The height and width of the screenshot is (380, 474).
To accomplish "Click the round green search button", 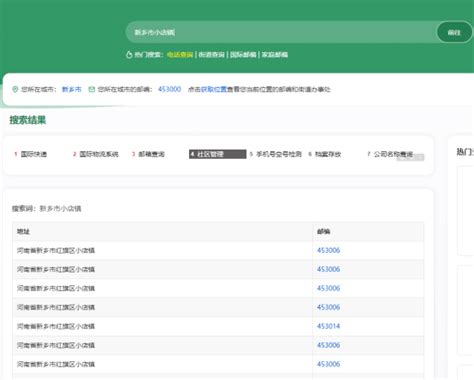I will [x=454, y=32].
